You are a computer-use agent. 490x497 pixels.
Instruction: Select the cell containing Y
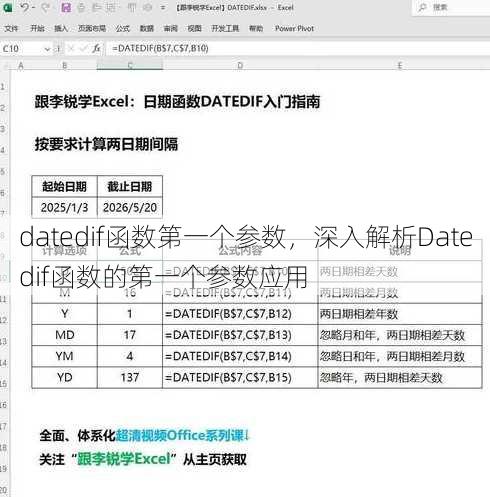click(x=64, y=314)
